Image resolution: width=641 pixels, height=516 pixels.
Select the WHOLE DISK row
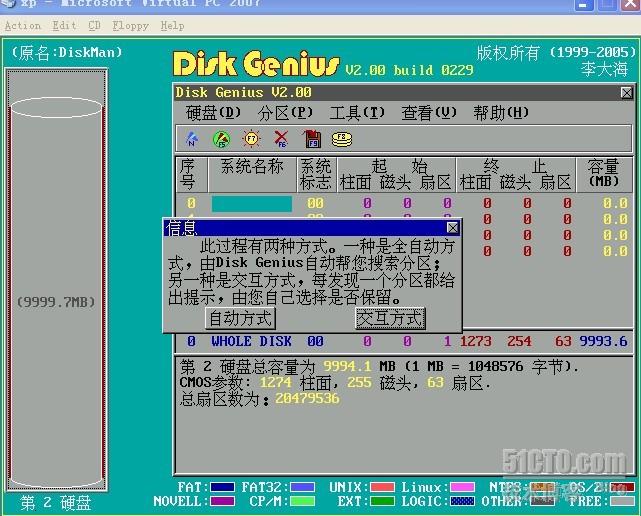tap(403, 341)
